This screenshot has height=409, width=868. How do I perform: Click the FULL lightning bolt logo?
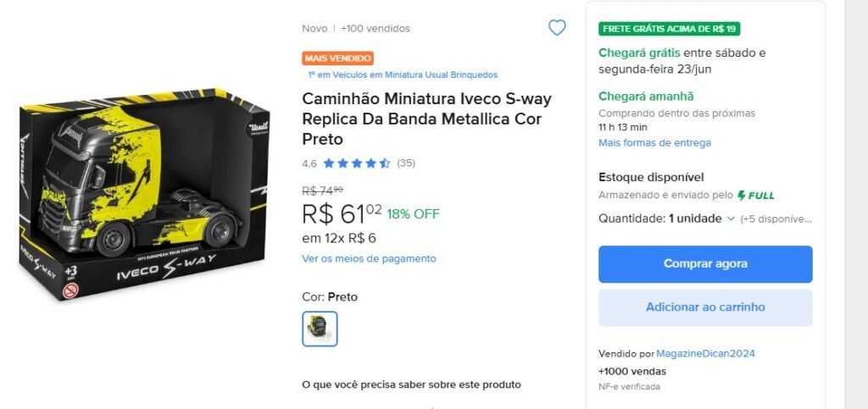coord(755,195)
